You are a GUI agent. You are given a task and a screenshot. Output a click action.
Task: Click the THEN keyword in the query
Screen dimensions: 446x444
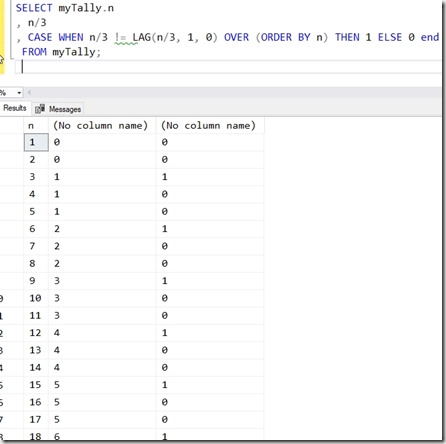(347, 37)
